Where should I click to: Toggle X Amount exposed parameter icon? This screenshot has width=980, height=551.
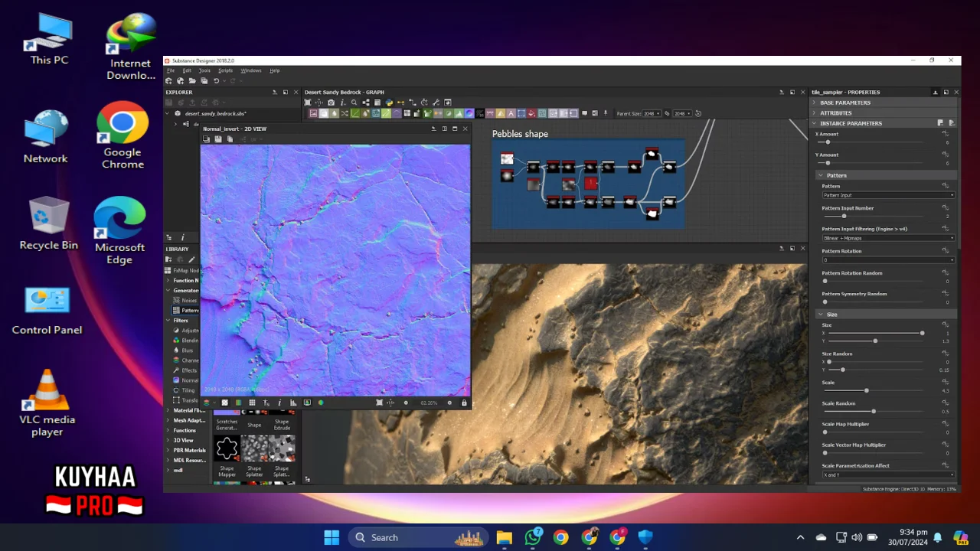946,134
